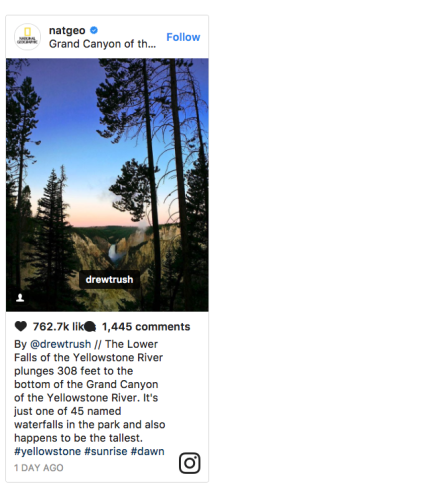
Task: Open the Grand Canyon location link
Action: click(102, 44)
